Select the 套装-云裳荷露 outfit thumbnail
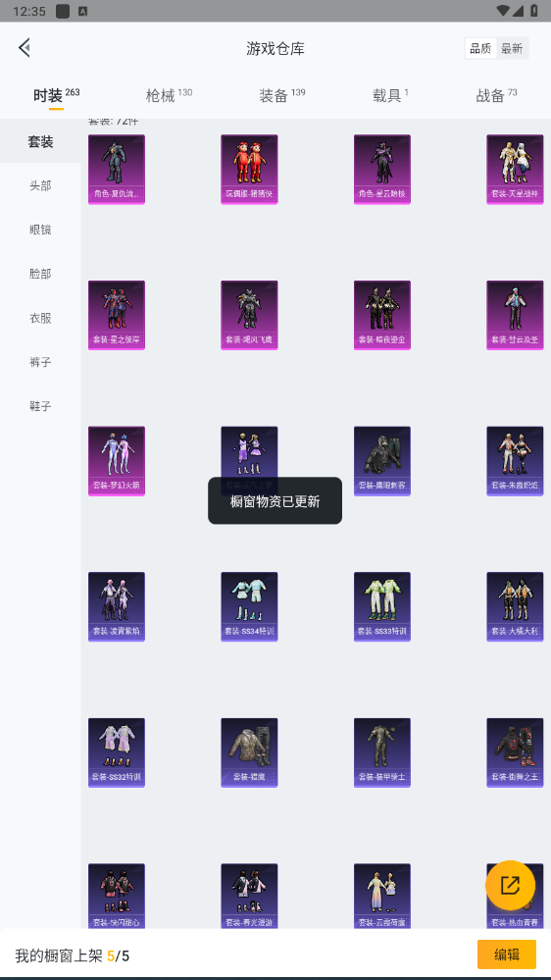The width and height of the screenshot is (551, 980). (382, 897)
